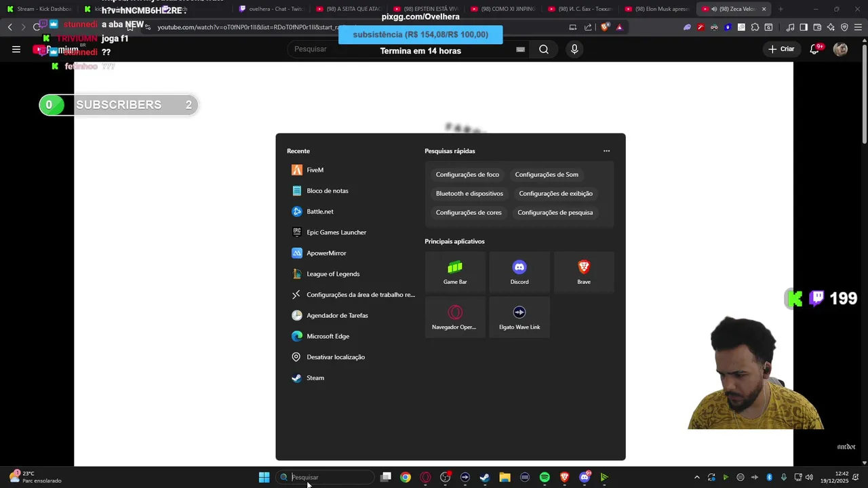Open Navegador Opera app tile
Screen dimensions: 868x488
pyautogui.click(x=455, y=318)
